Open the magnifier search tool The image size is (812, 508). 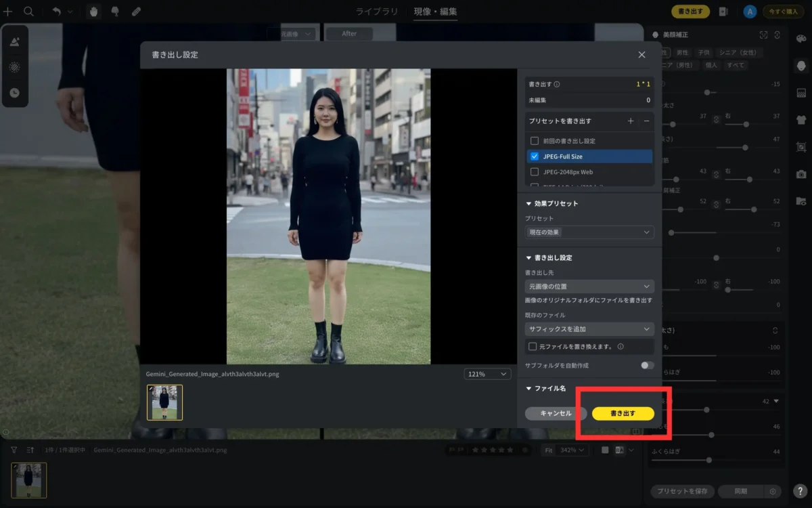29,12
